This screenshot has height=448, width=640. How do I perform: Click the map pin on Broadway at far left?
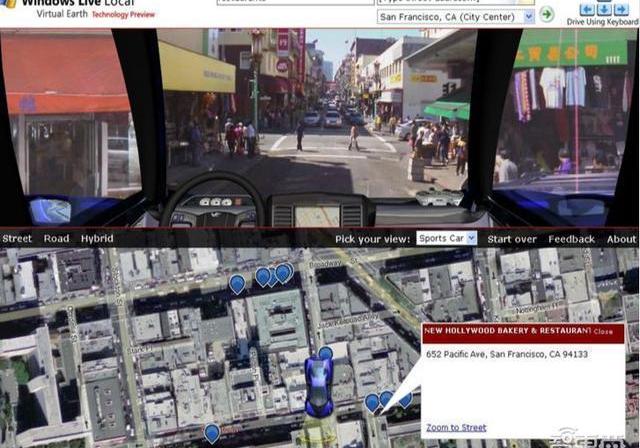[x=237, y=285]
